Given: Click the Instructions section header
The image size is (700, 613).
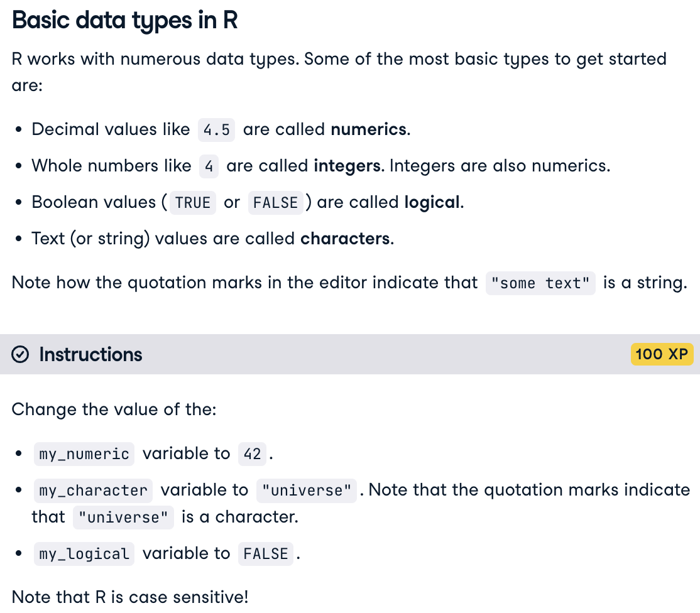Looking at the screenshot, I should [x=350, y=354].
